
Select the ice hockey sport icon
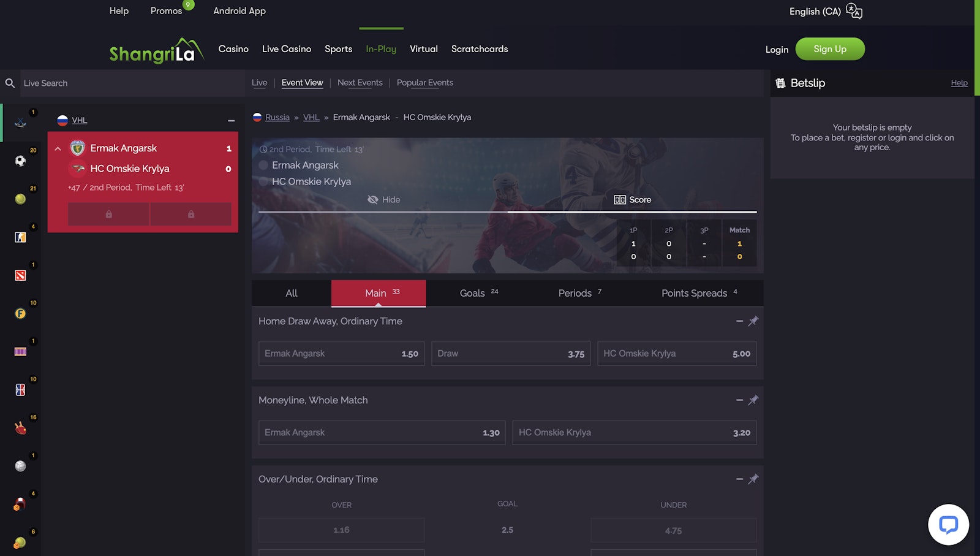20,123
